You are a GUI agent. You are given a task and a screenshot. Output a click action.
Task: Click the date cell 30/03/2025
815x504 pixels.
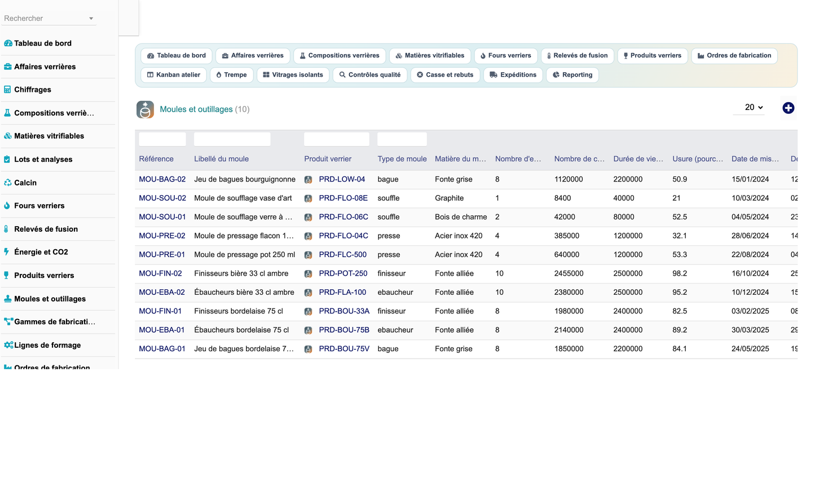(x=750, y=330)
